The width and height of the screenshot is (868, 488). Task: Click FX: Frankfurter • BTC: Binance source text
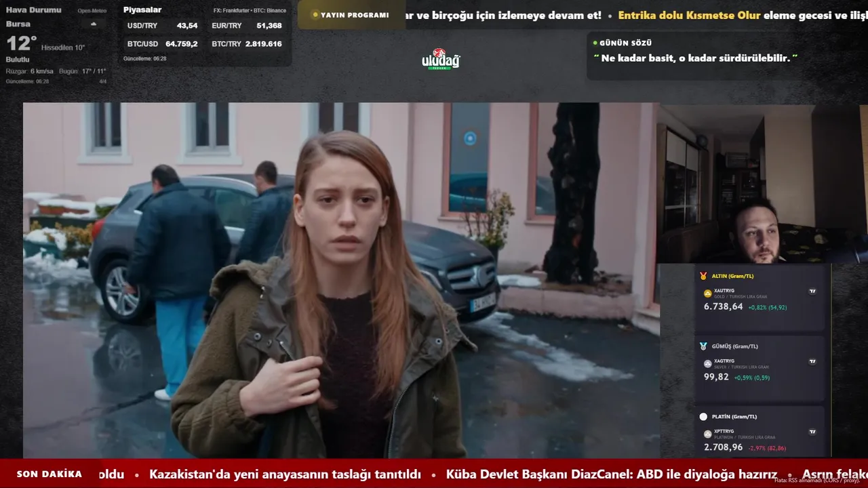point(250,11)
